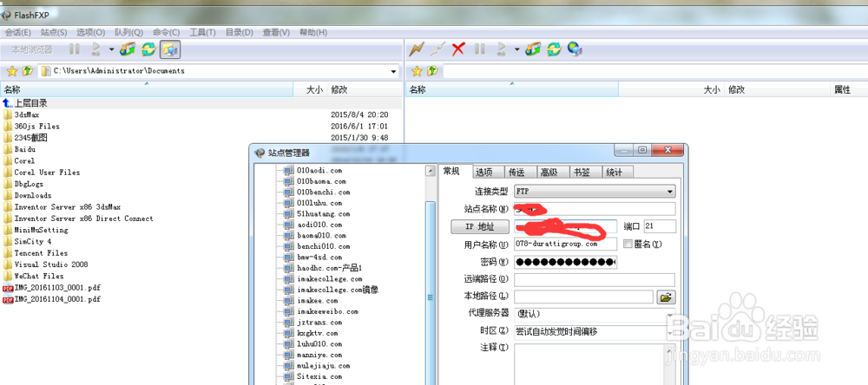The height and width of the screenshot is (385, 868).
Task: Open the 选项(O) menu
Action: pyautogui.click(x=91, y=33)
